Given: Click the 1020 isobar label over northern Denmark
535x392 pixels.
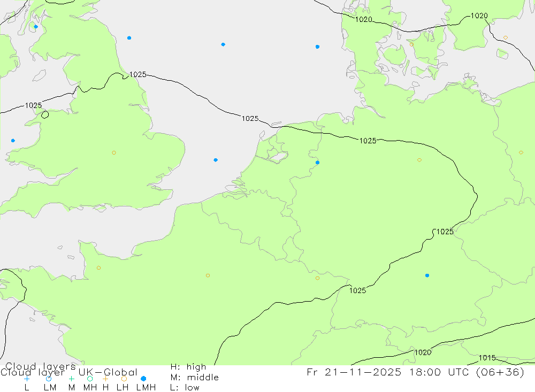Looking at the screenshot, I should coord(364,19).
